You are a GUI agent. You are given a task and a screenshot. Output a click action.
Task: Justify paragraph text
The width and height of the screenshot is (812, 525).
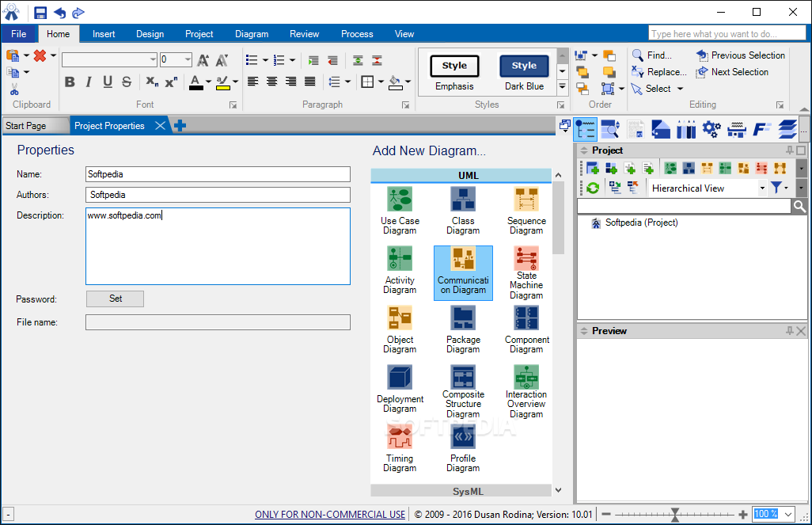309,82
